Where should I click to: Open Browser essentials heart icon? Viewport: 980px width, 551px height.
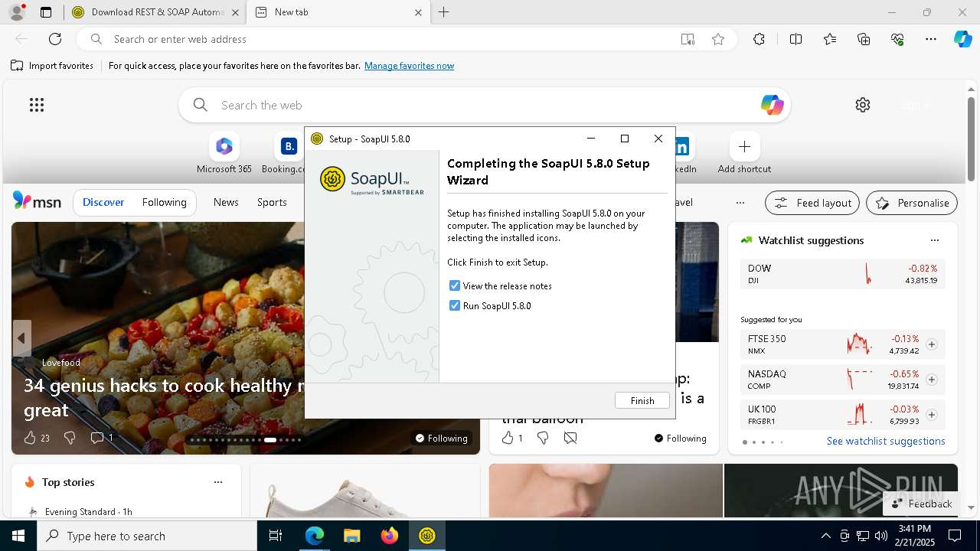(897, 39)
